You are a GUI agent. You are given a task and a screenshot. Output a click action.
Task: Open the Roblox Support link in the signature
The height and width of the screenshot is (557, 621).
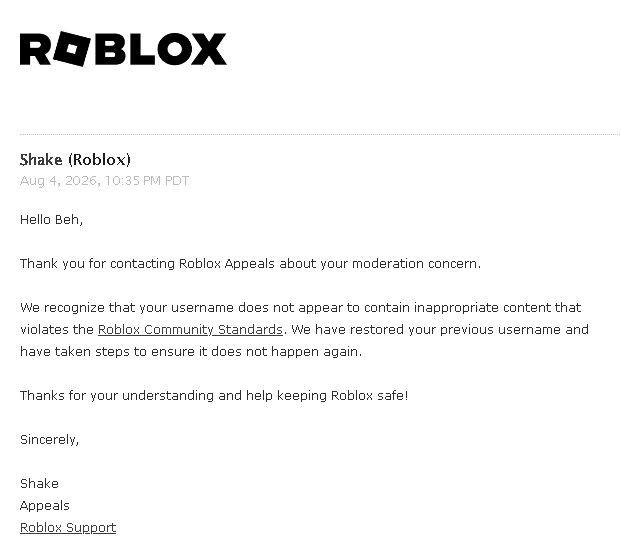pyautogui.click(x=68, y=528)
